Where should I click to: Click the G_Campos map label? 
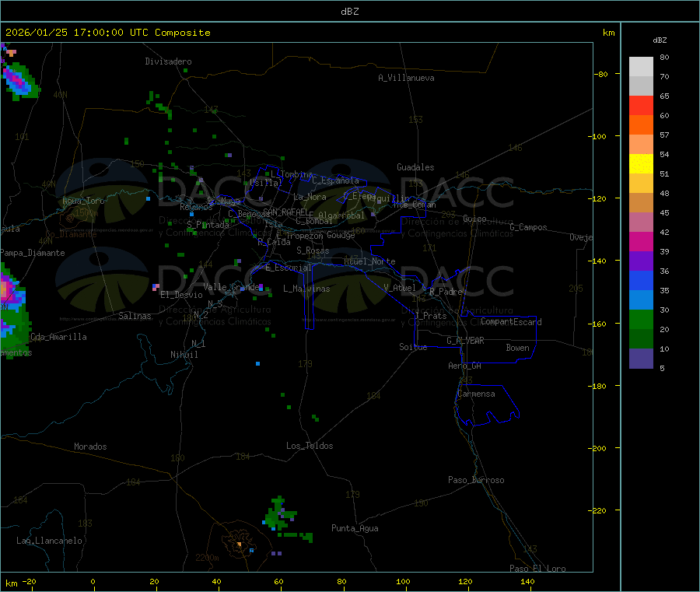coord(529,227)
